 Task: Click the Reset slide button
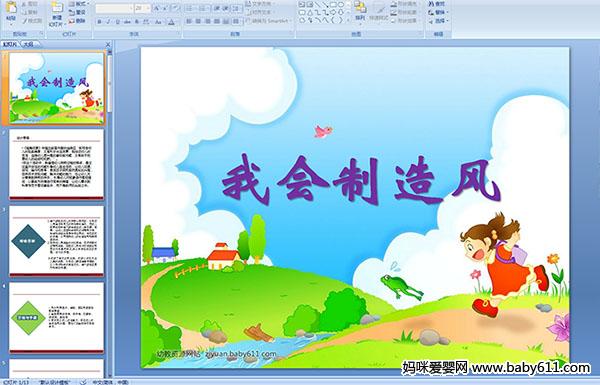tap(77, 12)
